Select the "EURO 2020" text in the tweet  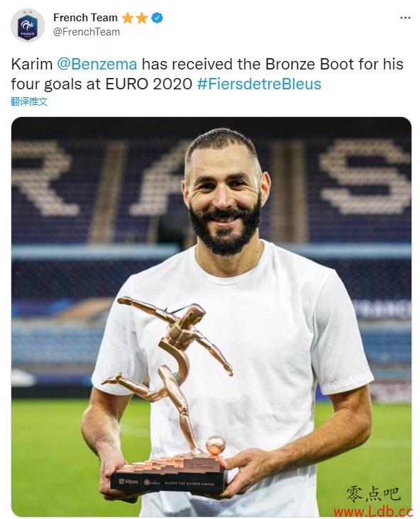tap(149, 84)
